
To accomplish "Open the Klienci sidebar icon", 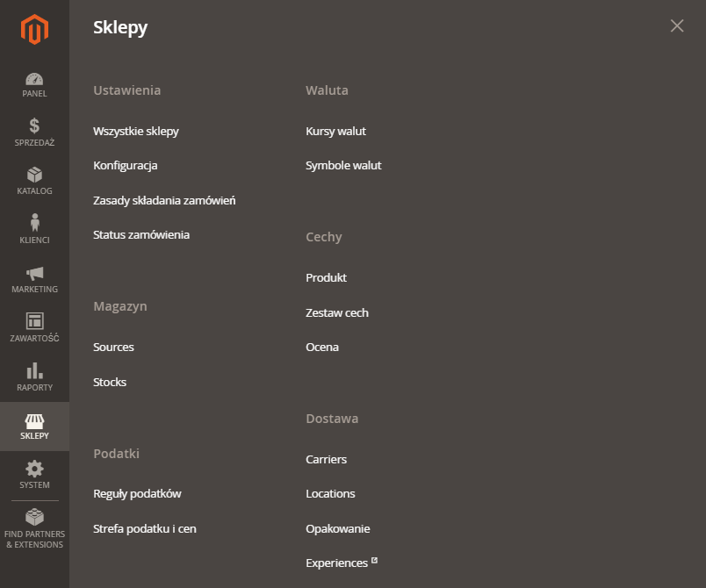I will coord(34,230).
